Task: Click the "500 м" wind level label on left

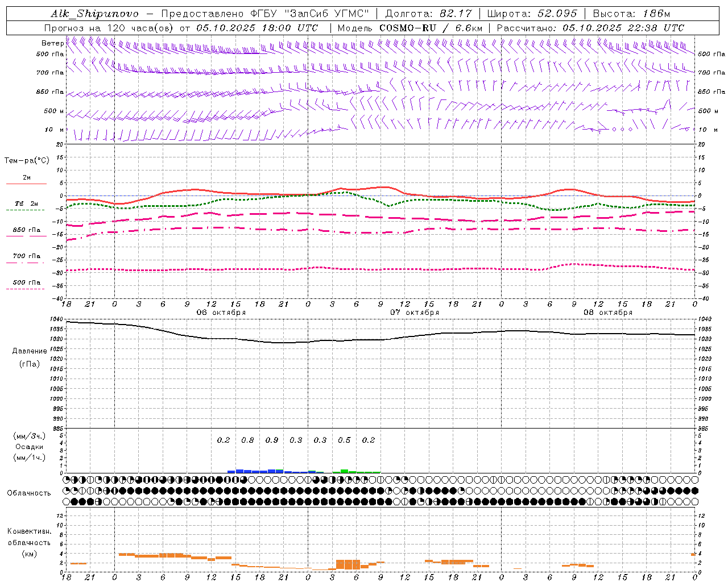Action: coord(54,111)
